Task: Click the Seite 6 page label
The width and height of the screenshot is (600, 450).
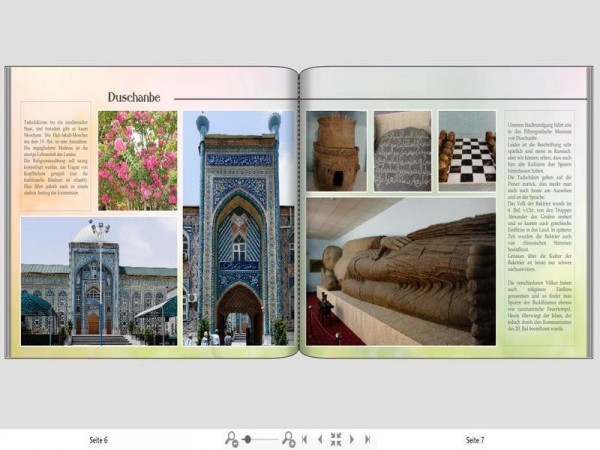Action: (99, 440)
